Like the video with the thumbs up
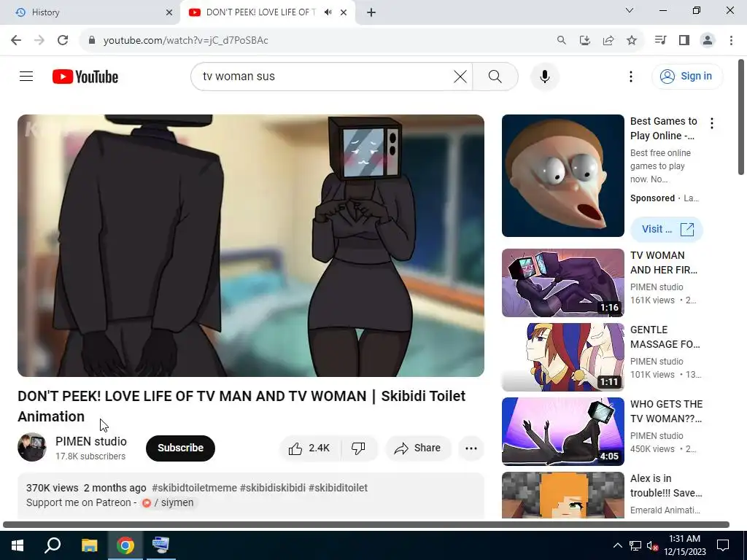The height and width of the screenshot is (560, 747). click(x=309, y=448)
